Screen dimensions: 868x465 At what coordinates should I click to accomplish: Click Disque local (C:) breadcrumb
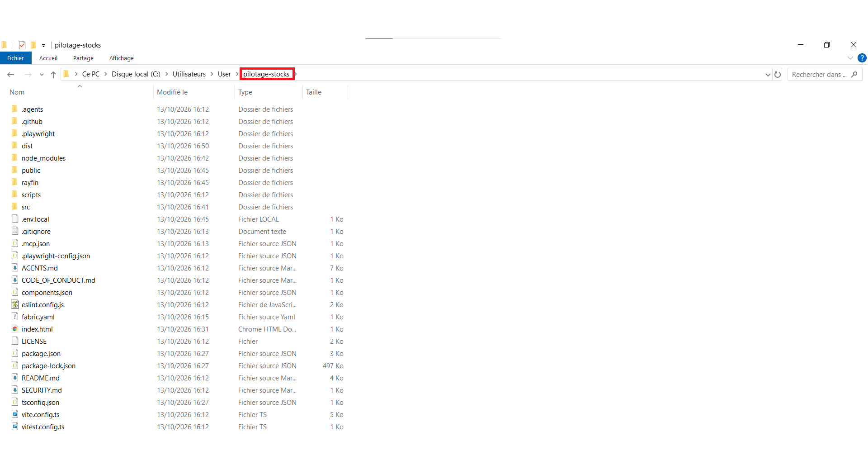tap(136, 74)
